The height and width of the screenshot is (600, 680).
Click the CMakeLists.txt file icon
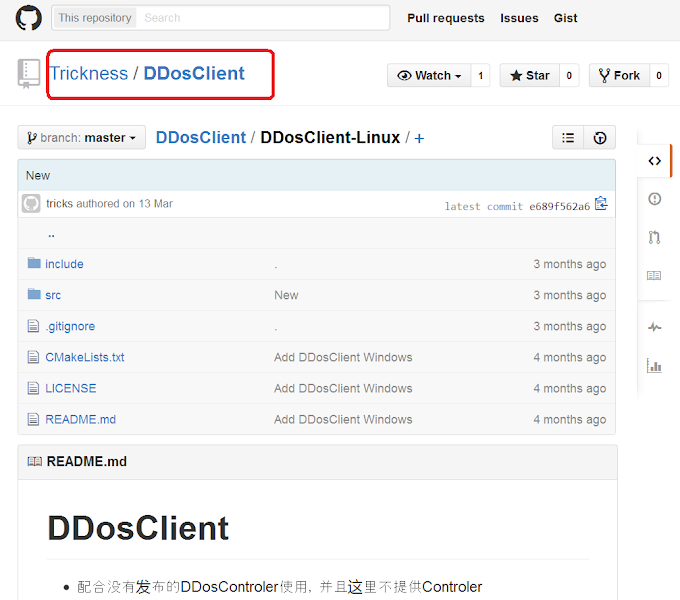(33, 357)
